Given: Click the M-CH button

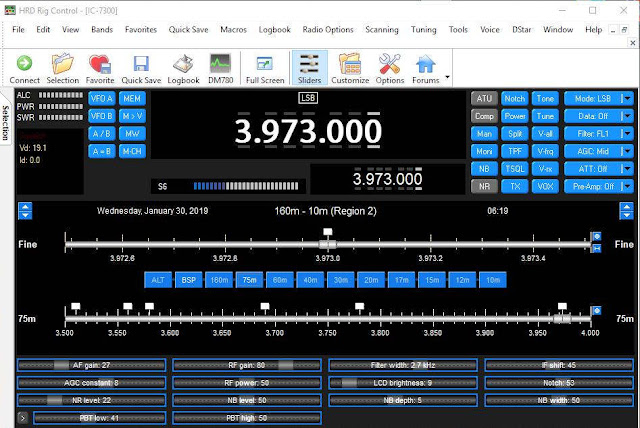Looking at the screenshot, I should coord(132,151).
